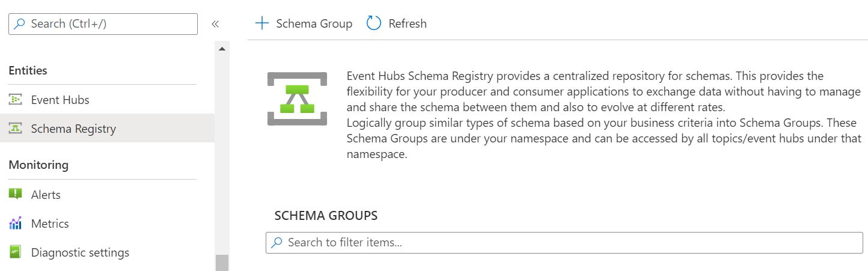This screenshot has height=271, width=868.
Task: Click the circular Refresh icon
Action: coord(374,23)
